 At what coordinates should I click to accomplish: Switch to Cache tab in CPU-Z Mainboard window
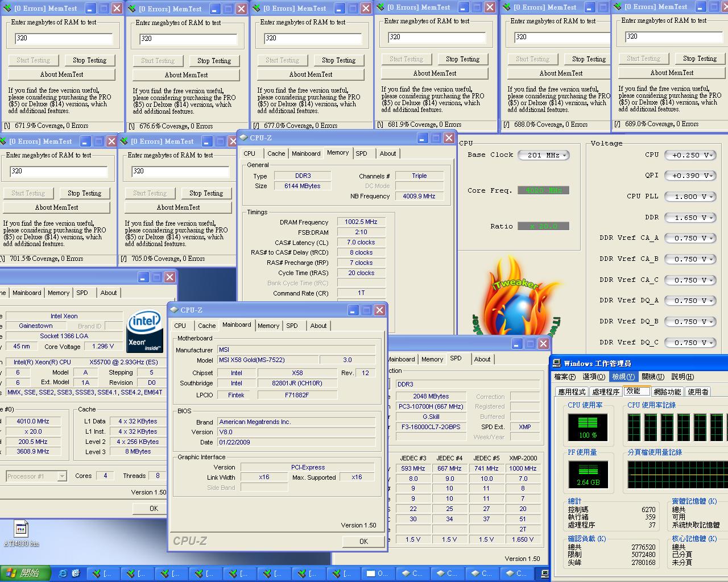(206, 326)
